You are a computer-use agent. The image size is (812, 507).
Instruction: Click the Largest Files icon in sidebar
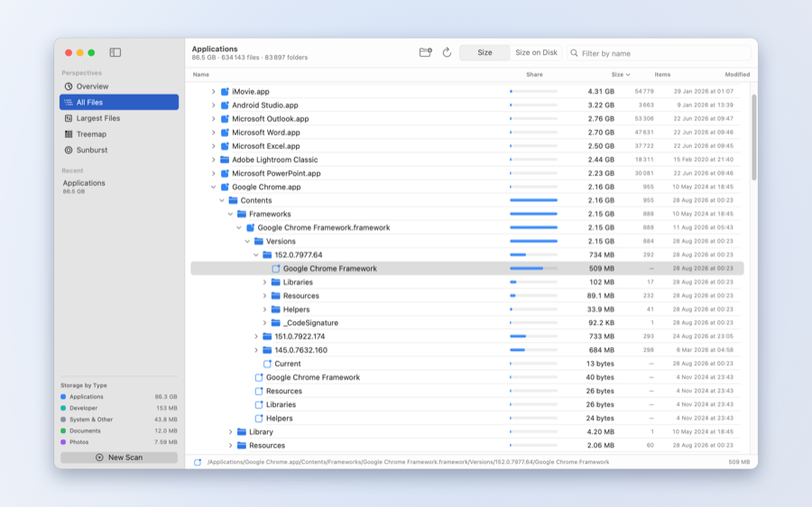(69, 118)
